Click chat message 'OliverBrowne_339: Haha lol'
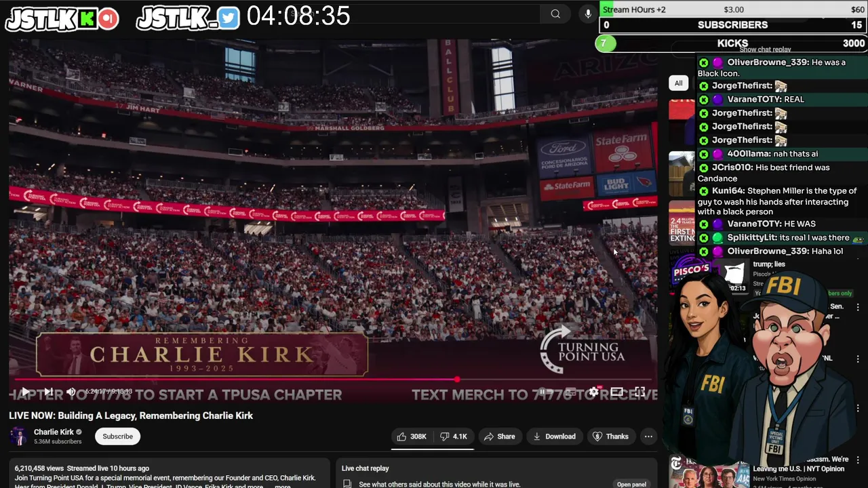 [x=782, y=251]
